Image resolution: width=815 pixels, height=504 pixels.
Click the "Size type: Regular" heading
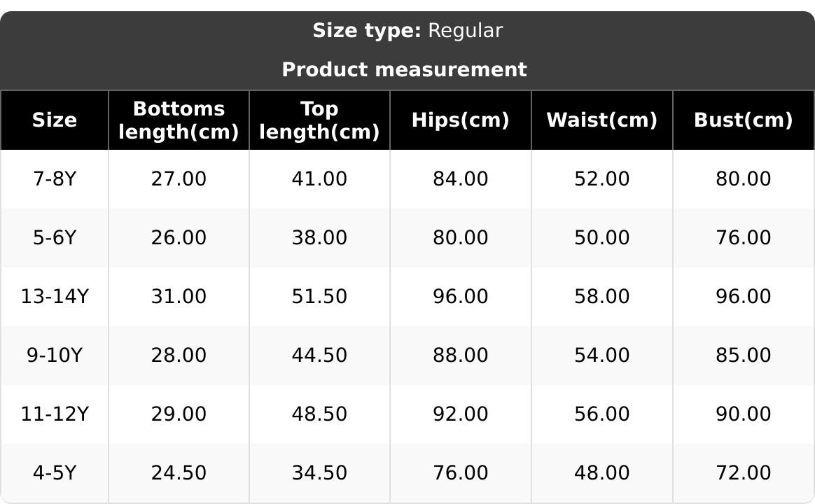[407, 31]
